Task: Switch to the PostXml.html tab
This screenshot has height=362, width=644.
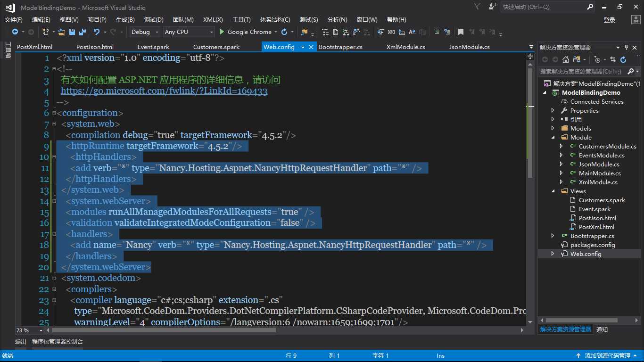Action: point(34,47)
